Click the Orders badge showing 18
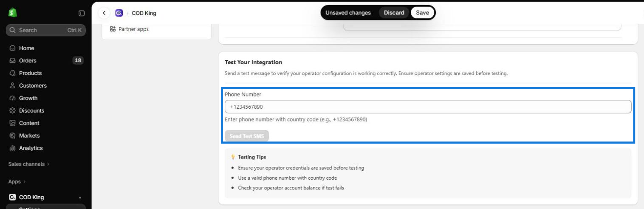The image size is (644, 209). coord(78,60)
